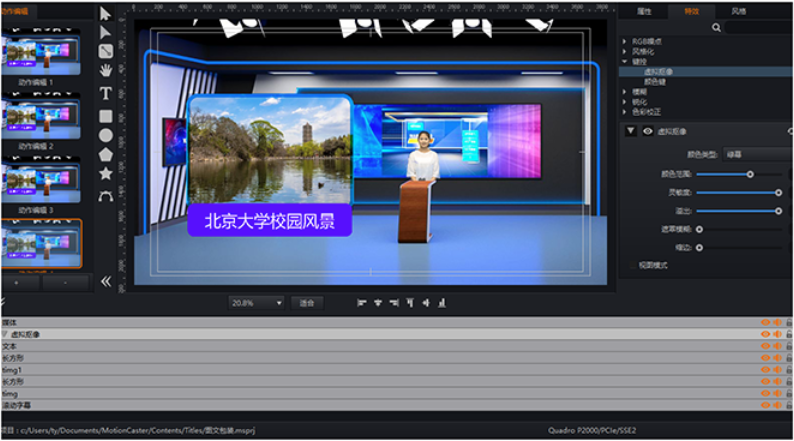Click the 灵敏度 slider
This screenshot has width=794, height=441.
(737, 192)
